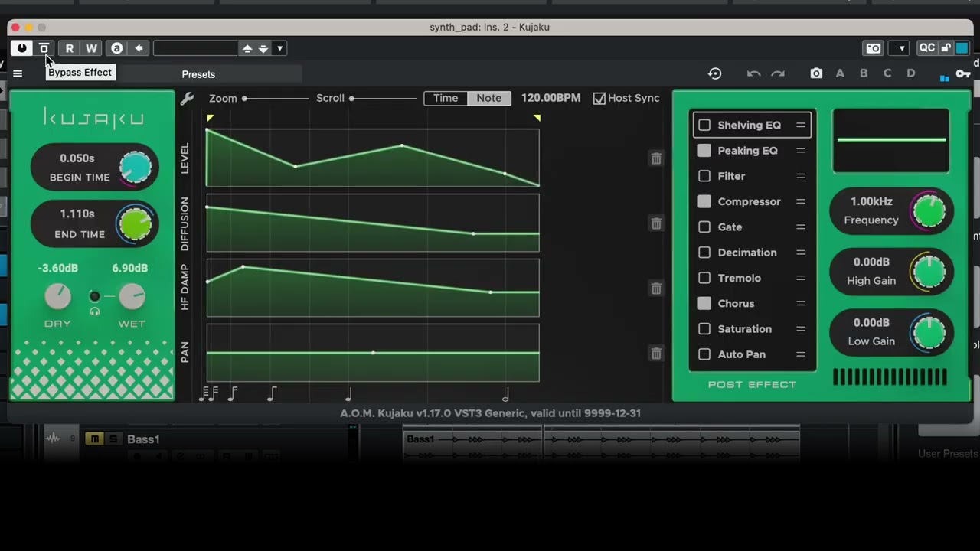
Task: Click the WET level knob
Action: 132,296
